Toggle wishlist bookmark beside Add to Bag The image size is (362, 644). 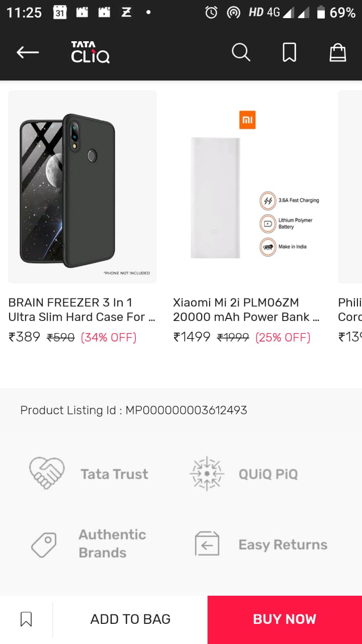pyautogui.click(x=26, y=619)
